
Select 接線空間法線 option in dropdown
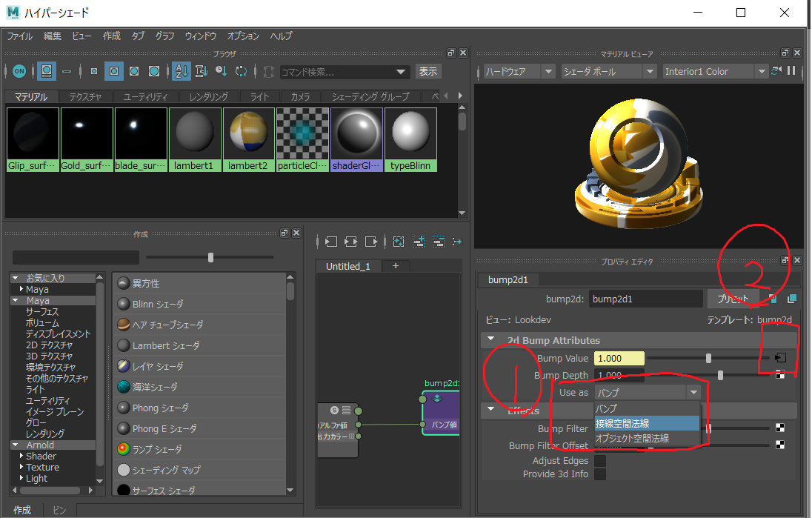click(x=648, y=423)
